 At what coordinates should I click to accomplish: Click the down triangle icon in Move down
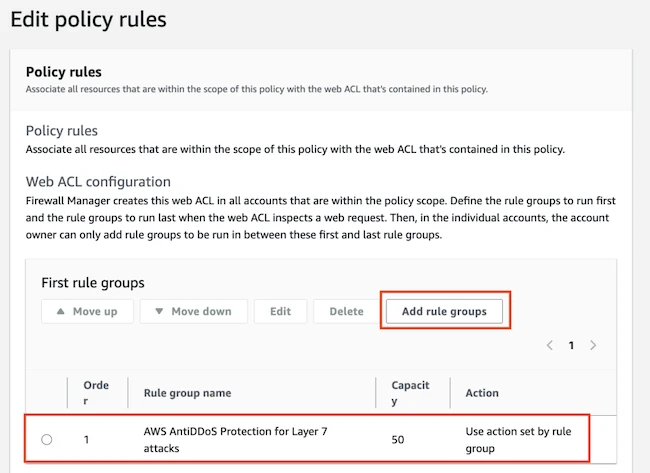click(159, 311)
